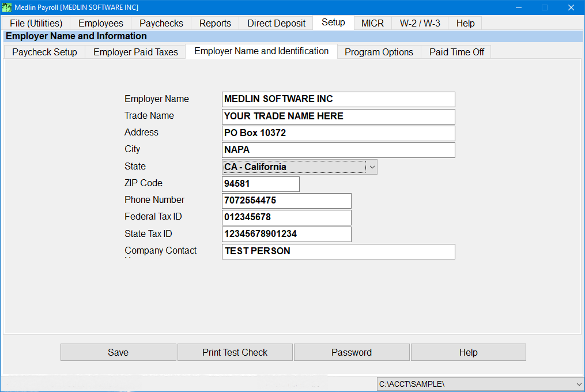Image resolution: width=585 pixels, height=392 pixels.
Task: Click into the Federal Tax ID field
Action: pyautogui.click(x=286, y=217)
